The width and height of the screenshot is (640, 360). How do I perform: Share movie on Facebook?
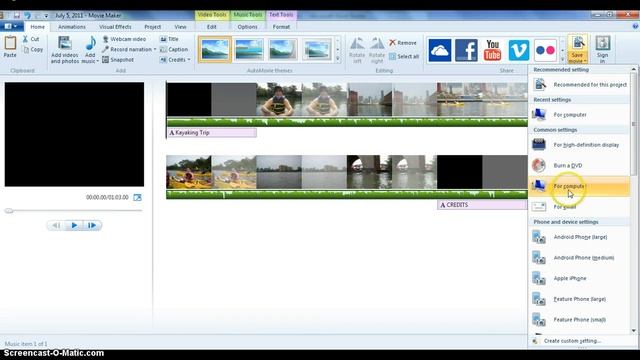[466, 50]
